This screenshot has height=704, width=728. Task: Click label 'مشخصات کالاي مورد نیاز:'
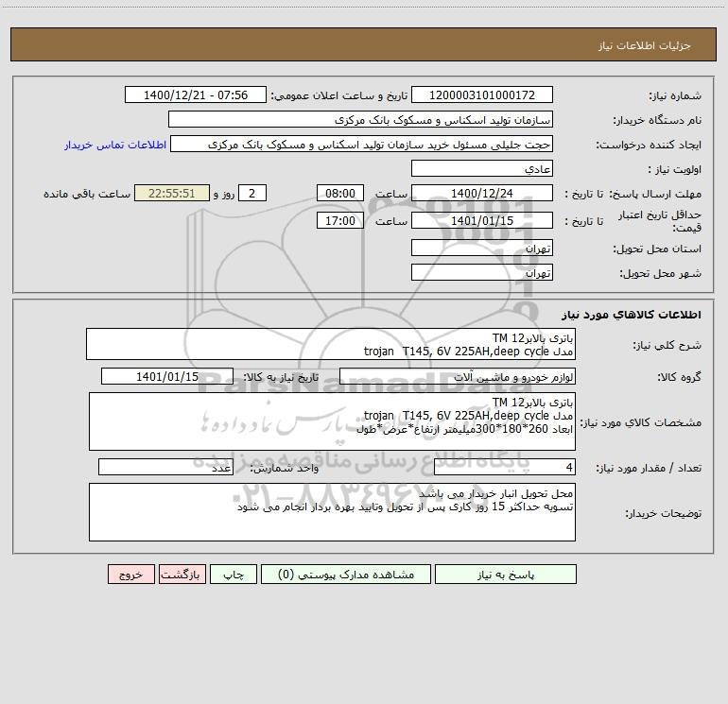641,422
